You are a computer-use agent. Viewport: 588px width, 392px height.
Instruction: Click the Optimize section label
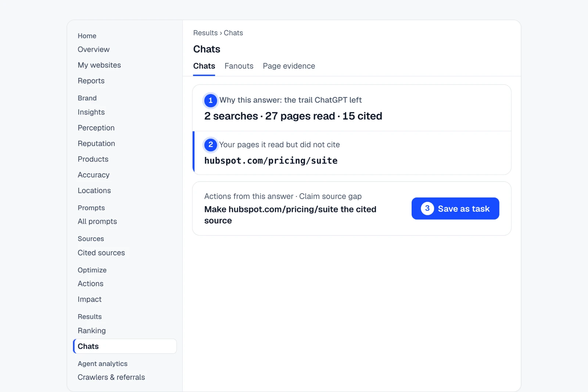(x=92, y=270)
